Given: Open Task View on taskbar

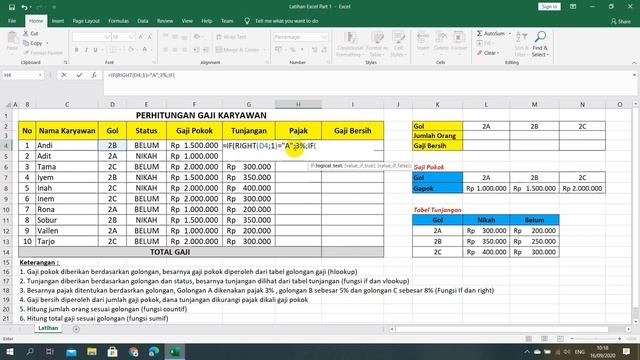Looking at the screenshot, I should coord(50,352).
